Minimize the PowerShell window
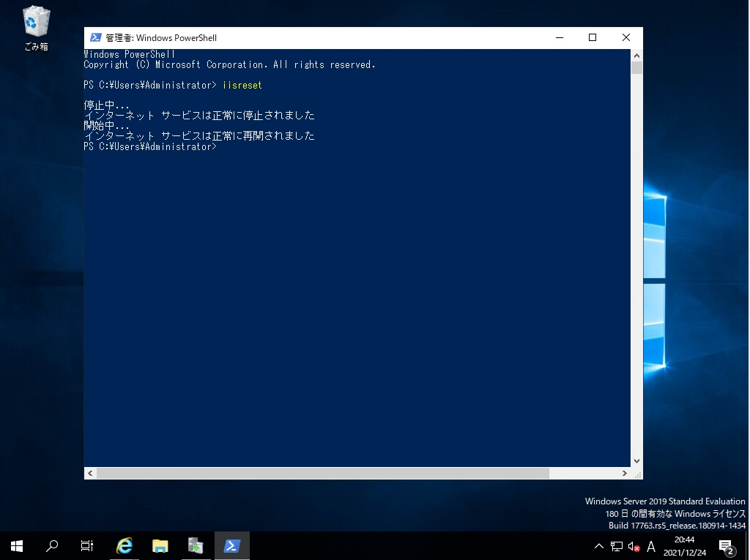This screenshot has height=560, width=750. [x=559, y=37]
